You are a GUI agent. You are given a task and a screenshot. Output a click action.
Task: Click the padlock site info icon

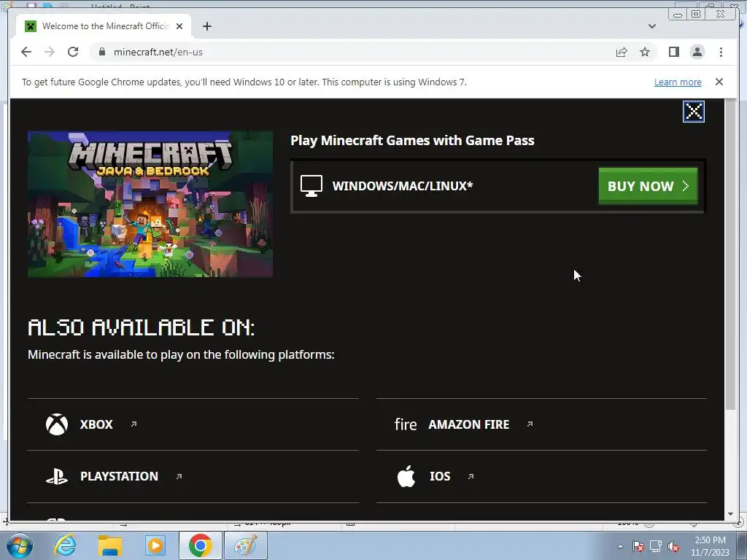(x=101, y=52)
